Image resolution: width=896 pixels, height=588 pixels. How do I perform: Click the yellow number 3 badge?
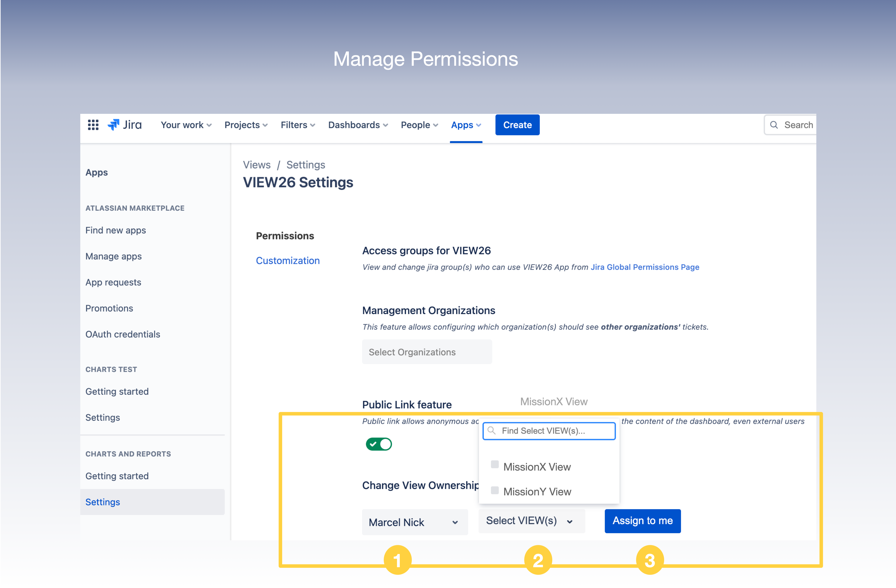point(650,560)
